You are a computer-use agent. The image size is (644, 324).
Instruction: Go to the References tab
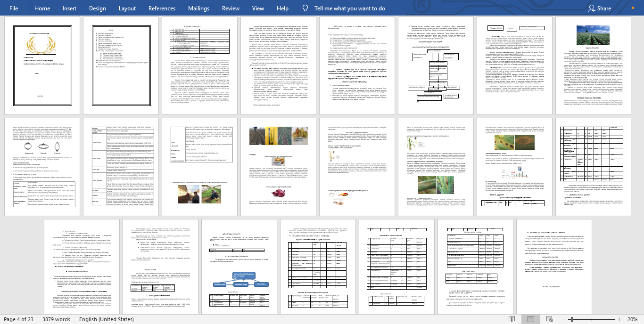pyautogui.click(x=162, y=8)
